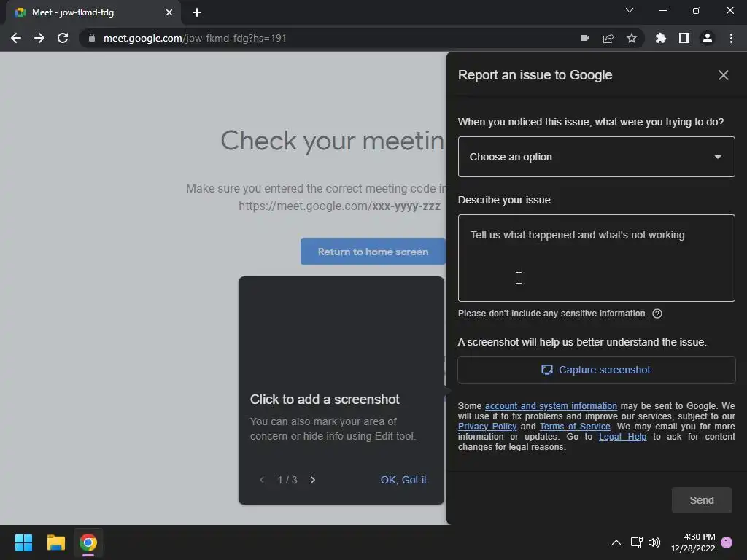Open the tab search dropdown arrow

pyautogui.click(x=630, y=10)
